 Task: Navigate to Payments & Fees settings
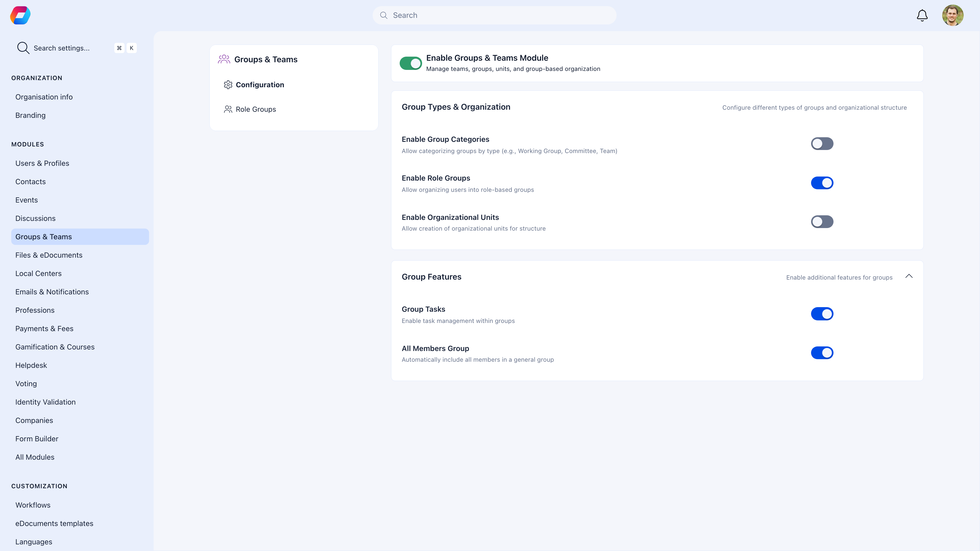(44, 329)
